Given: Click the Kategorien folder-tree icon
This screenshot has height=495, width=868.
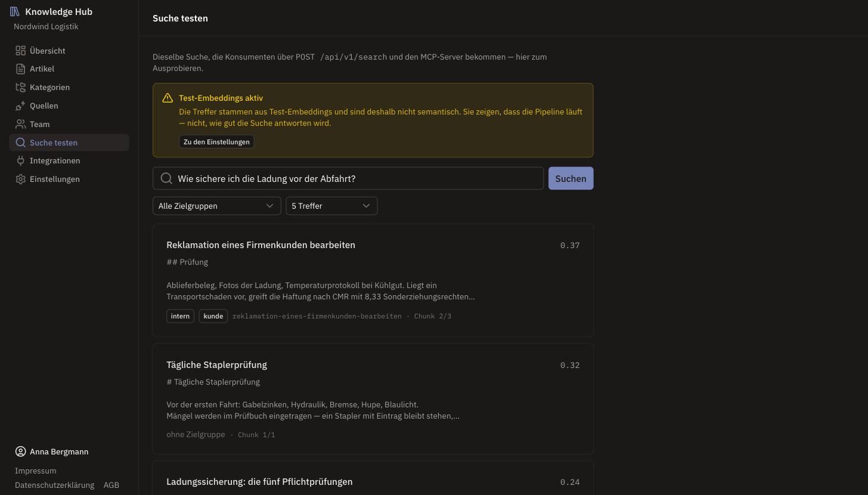Looking at the screenshot, I should pos(21,87).
